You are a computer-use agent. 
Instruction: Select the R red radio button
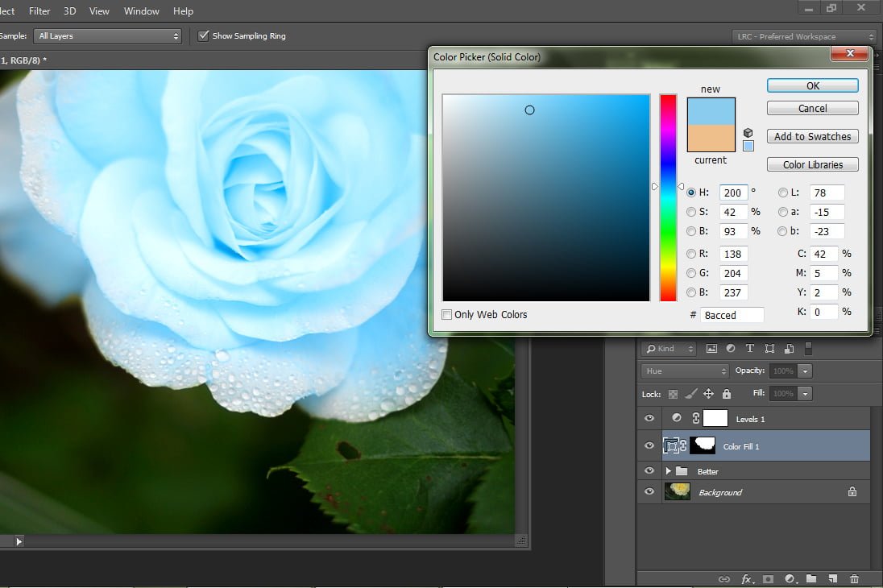point(691,254)
